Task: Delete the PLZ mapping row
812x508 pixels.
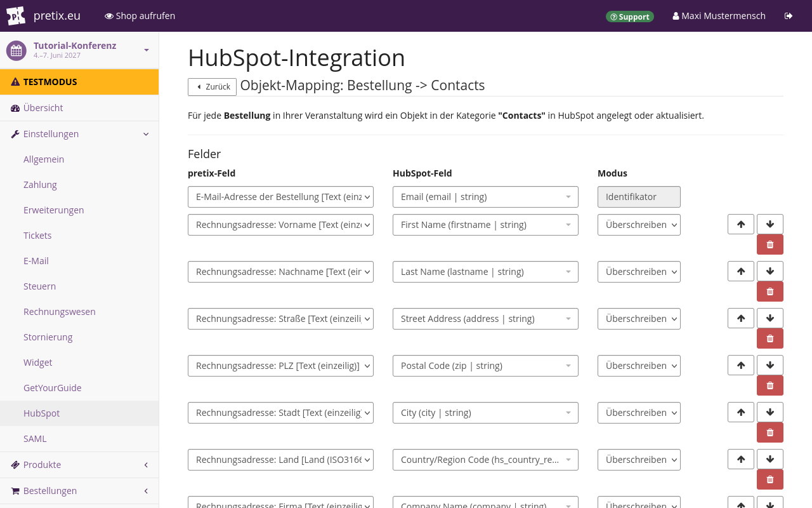Action: pos(770,385)
